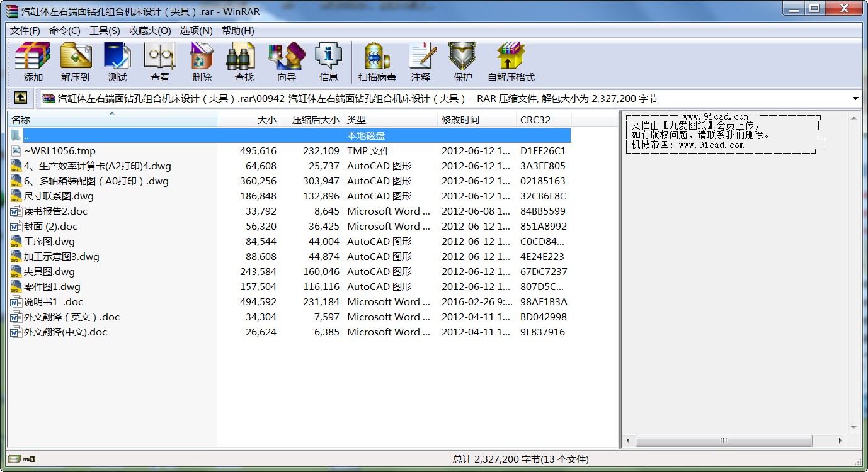Click the CRC32 value 98AF1B3A

coord(544,302)
